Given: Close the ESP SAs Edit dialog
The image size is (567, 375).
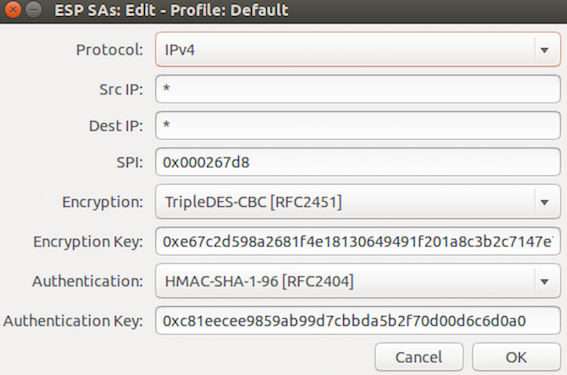Looking at the screenshot, I should coord(13,10).
